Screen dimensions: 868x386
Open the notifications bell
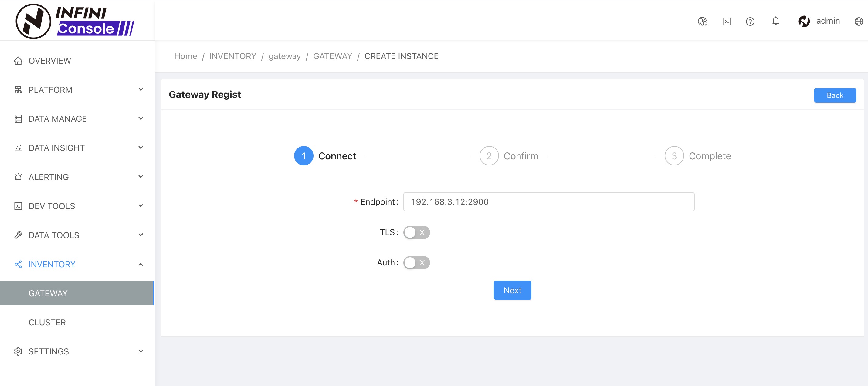pos(775,21)
